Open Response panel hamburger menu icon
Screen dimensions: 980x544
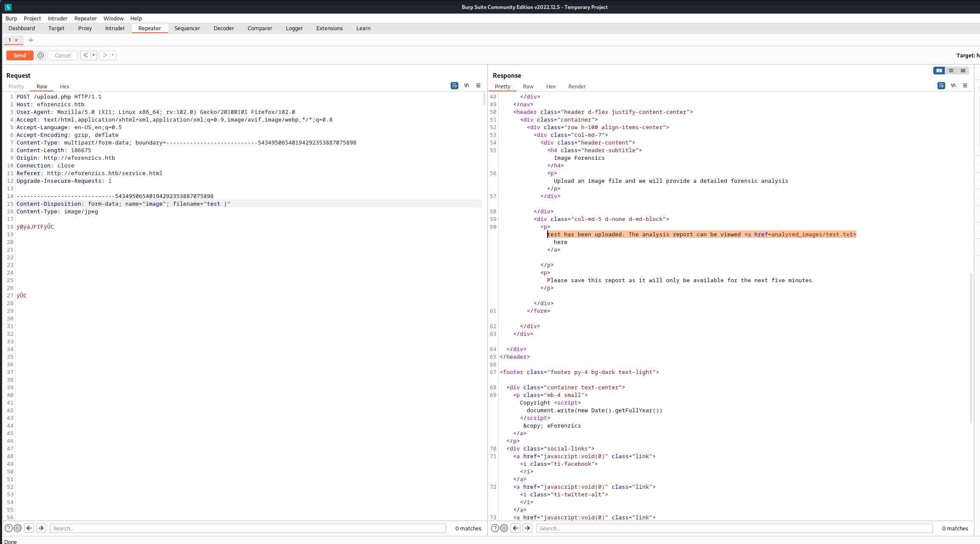tap(965, 86)
